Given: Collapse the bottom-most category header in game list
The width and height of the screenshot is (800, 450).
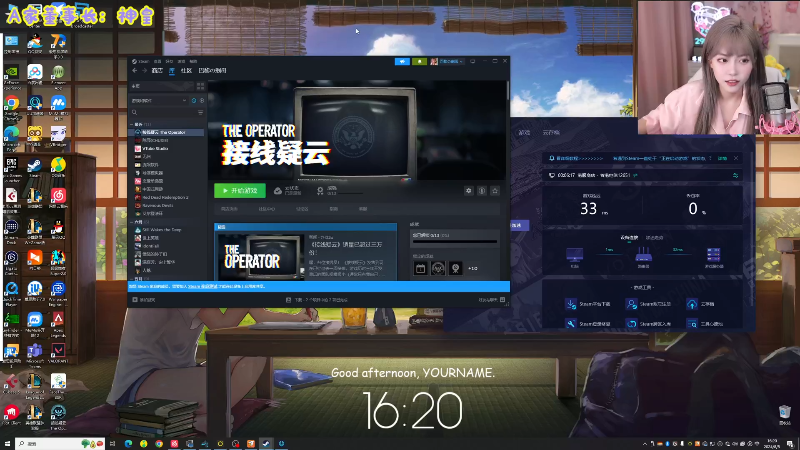Looking at the screenshot, I should point(132,279).
